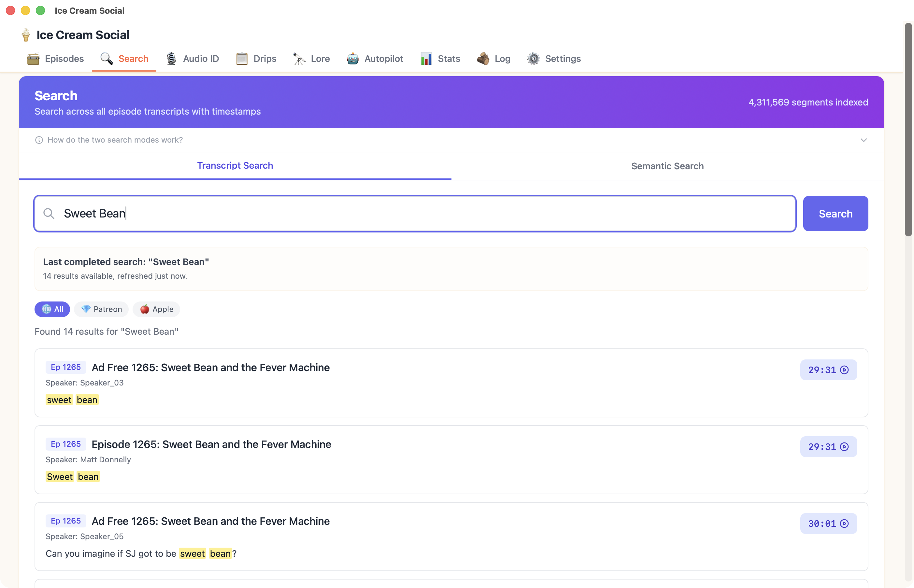This screenshot has height=588, width=914.
Task: Open the Stats tab label
Action: (449, 59)
